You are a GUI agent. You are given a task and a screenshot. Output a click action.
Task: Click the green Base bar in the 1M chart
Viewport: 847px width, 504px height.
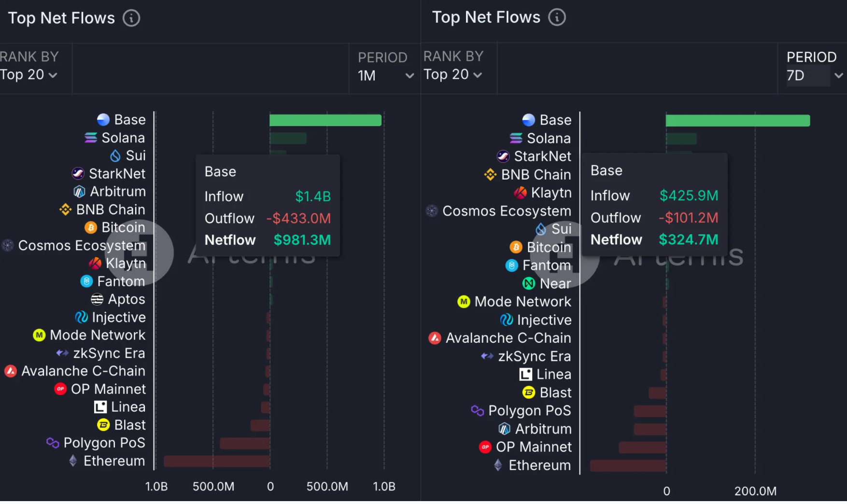325,120
